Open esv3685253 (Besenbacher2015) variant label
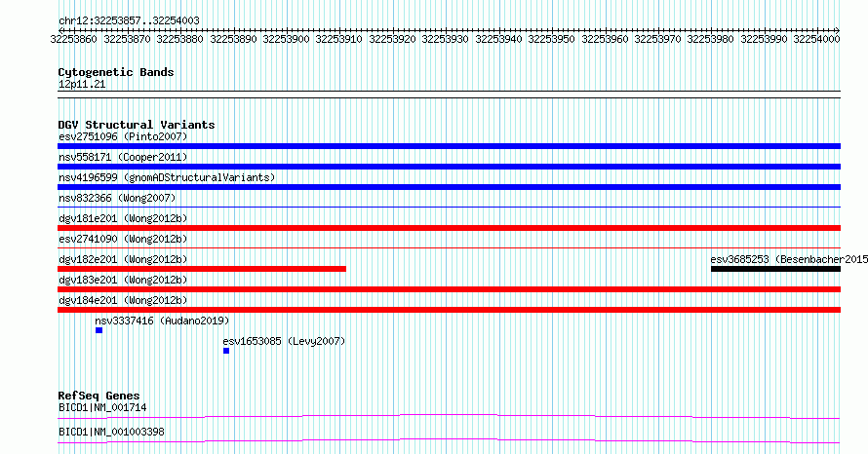 click(x=789, y=259)
